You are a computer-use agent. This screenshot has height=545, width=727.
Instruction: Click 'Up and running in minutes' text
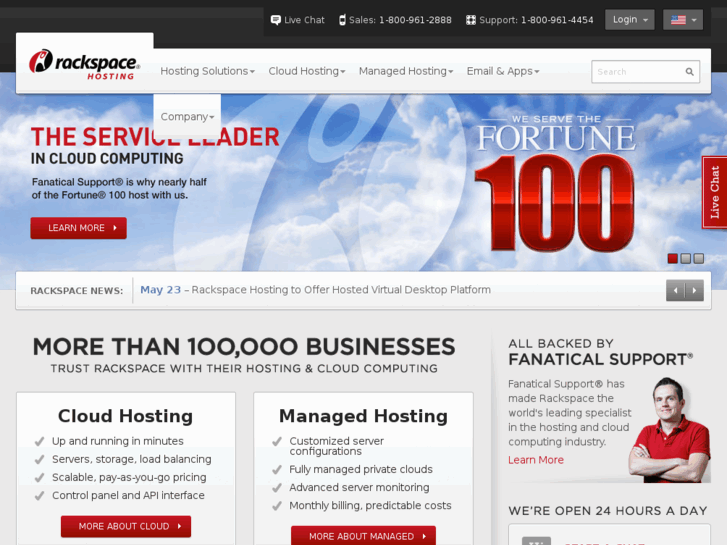118,441
